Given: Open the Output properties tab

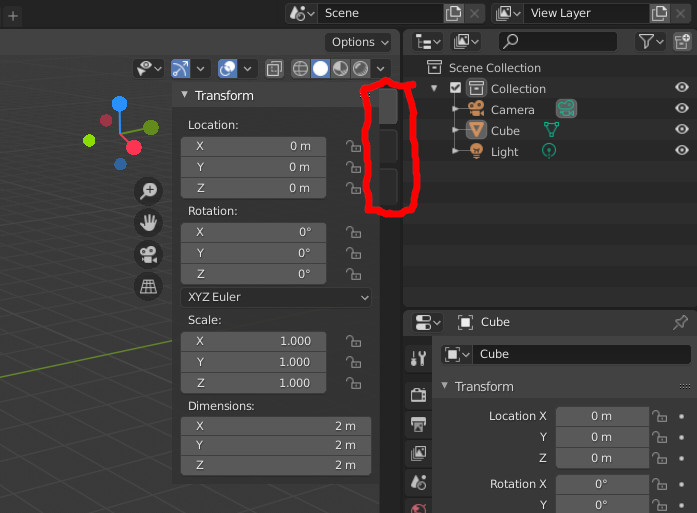Looking at the screenshot, I should pyautogui.click(x=418, y=425).
